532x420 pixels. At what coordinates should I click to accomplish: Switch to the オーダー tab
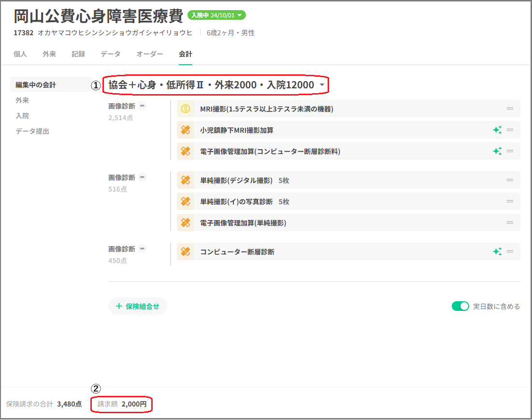click(x=150, y=54)
